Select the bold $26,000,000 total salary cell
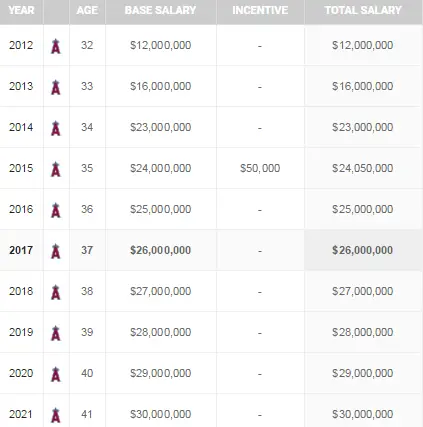This screenshot has height=427, width=423. (x=363, y=250)
